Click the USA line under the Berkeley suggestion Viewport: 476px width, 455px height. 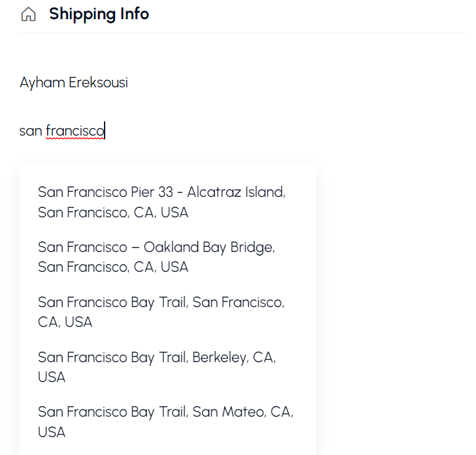pyautogui.click(x=51, y=377)
